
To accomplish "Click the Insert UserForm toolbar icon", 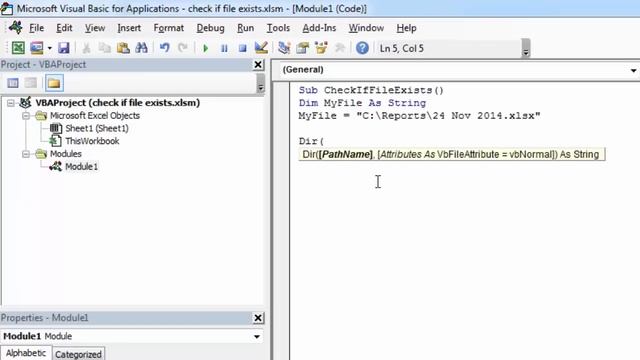I will [37, 48].
